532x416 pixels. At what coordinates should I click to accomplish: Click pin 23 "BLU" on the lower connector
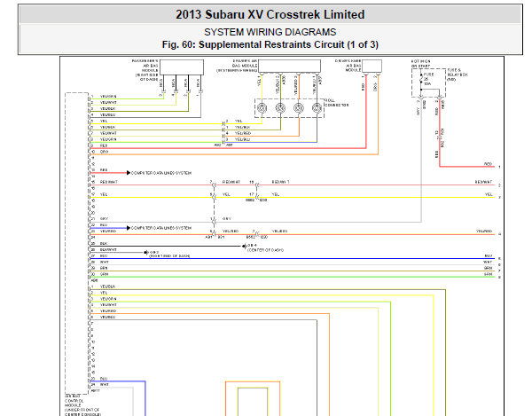click(104, 379)
